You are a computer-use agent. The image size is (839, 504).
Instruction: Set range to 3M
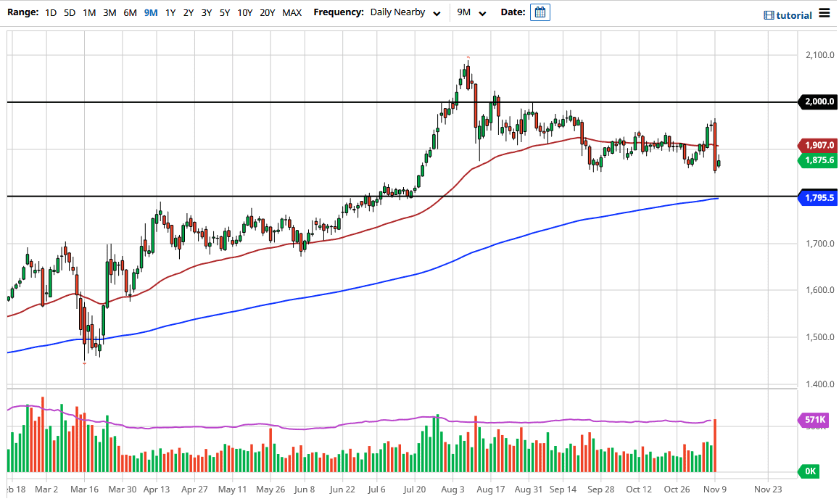coord(109,13)
